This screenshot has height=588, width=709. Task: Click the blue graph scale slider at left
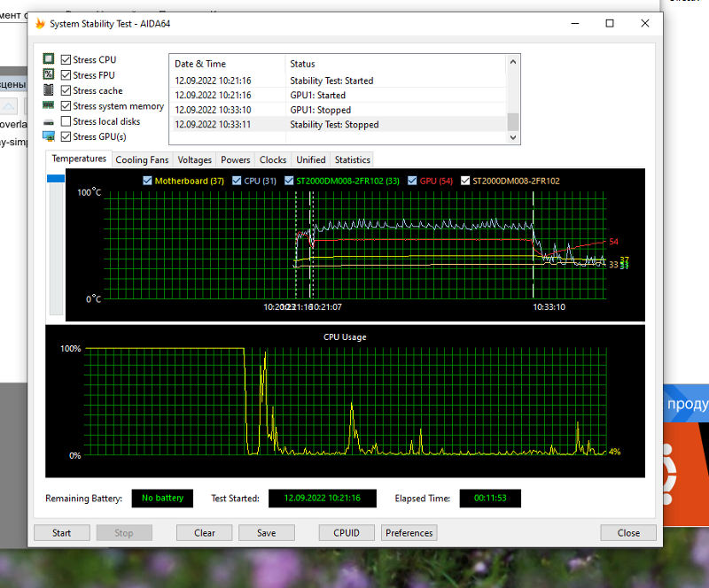[x=56, y=178]
